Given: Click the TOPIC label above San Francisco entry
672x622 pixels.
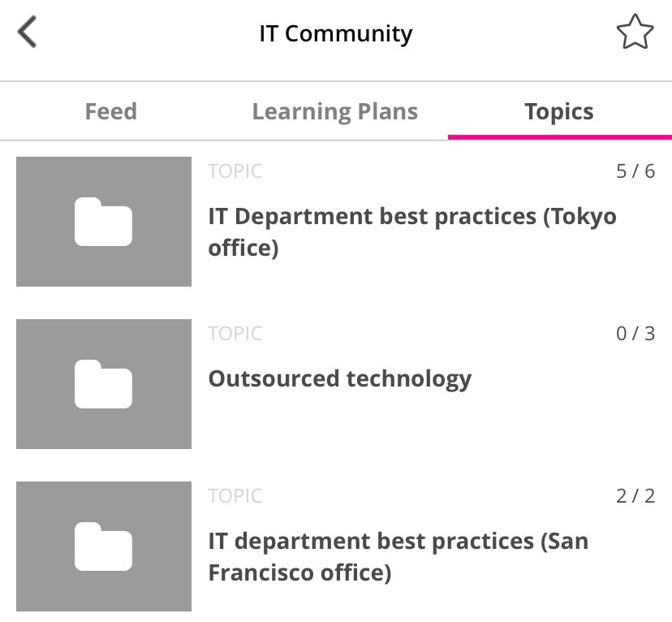Looking at the screenshot, I should pyautogui.click(x=235, y=496).
